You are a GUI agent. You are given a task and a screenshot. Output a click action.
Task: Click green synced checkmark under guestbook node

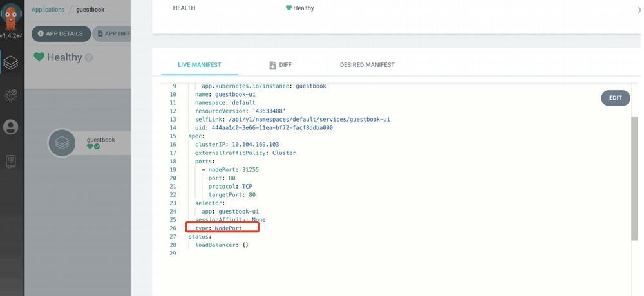(x=97, y=147)
